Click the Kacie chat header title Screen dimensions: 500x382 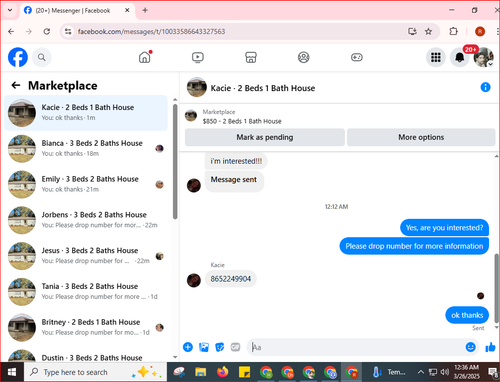pos(263,88)
